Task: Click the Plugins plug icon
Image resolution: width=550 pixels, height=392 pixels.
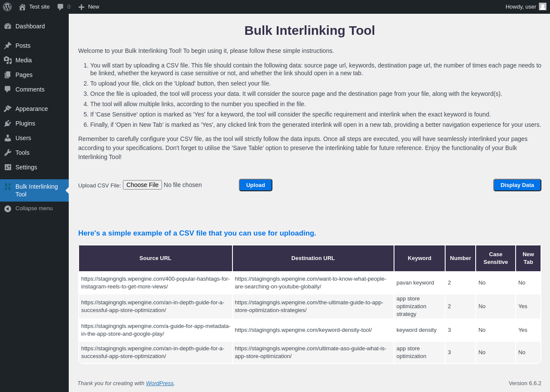Action: 8,123
